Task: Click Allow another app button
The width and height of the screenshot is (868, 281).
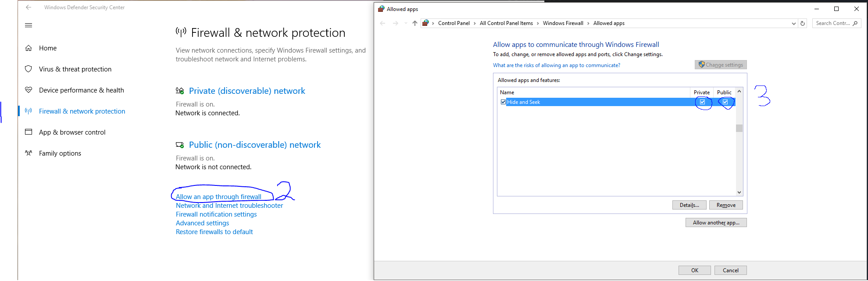Action: 716,223
